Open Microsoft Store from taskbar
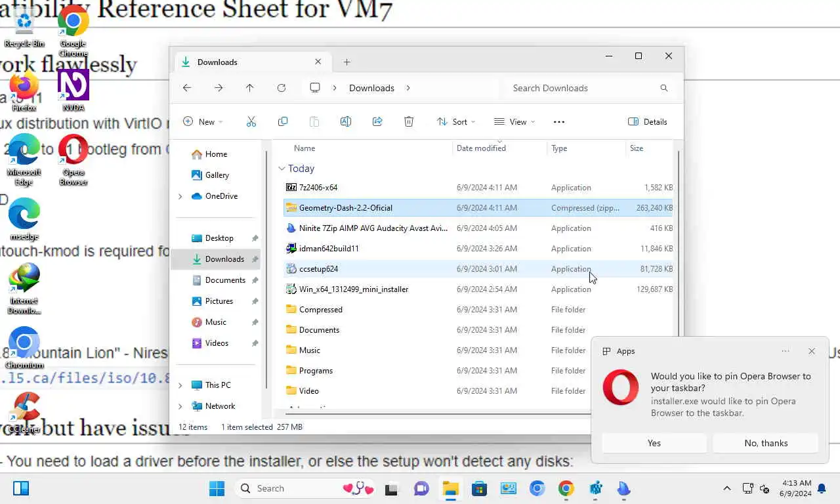840x504 pixels. (480, 488)
